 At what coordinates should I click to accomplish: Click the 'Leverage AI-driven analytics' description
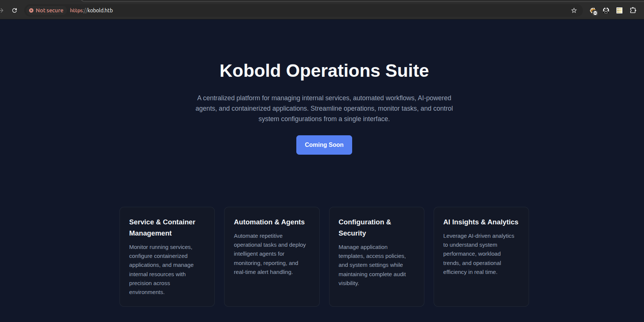(479, 254)
